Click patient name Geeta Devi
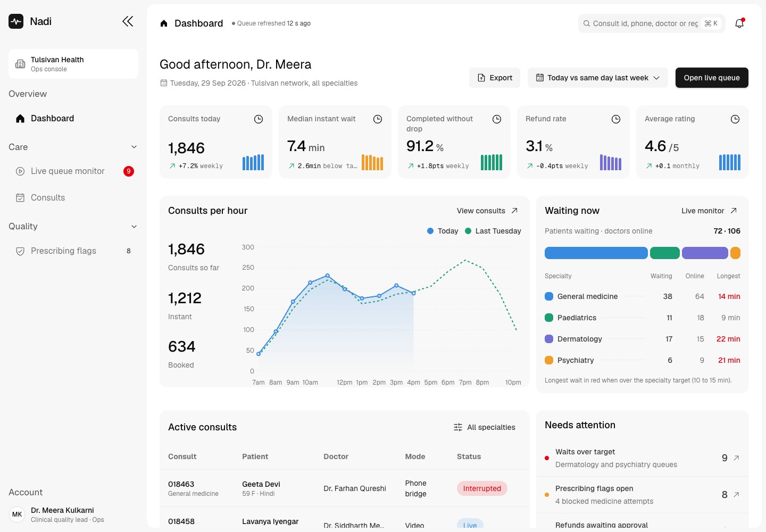Screen dimensions: 766x532 click(261, 484)
